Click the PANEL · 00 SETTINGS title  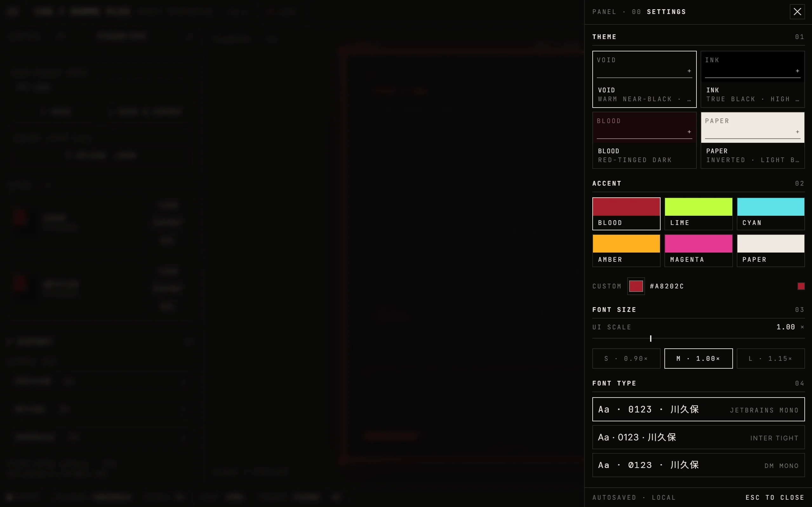[639, 12]
